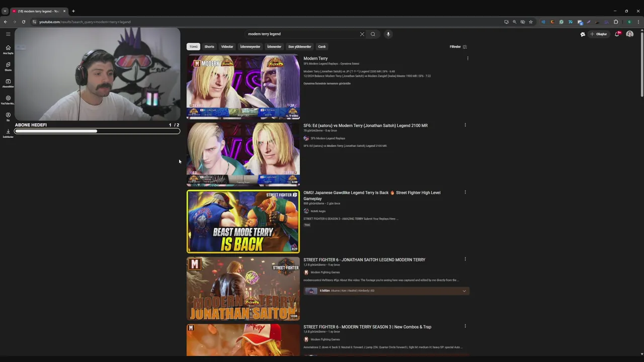644x362 pixels.
Task: Open 'MODERN TERRY SEASON 3' video title
Action: (367, 327)
